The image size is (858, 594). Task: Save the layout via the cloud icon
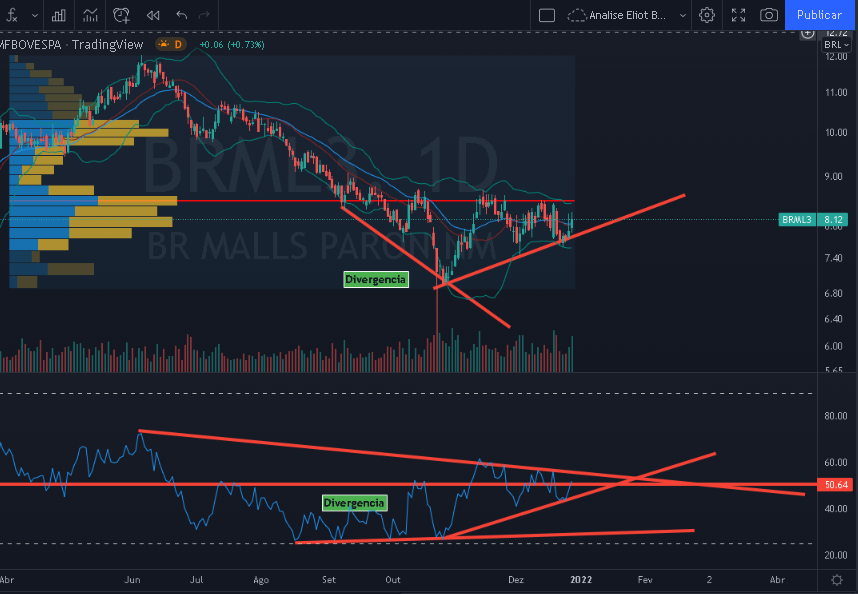(x=577, y=15)
